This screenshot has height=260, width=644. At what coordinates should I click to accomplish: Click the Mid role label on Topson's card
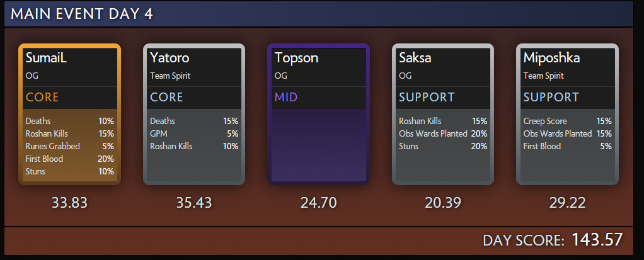[286, 98]
